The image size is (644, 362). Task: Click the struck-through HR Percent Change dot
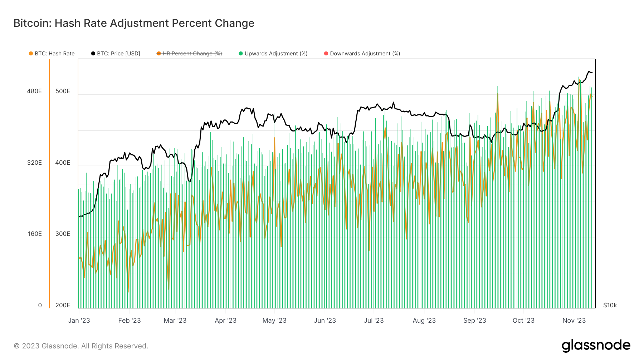[x=159, y=54]
